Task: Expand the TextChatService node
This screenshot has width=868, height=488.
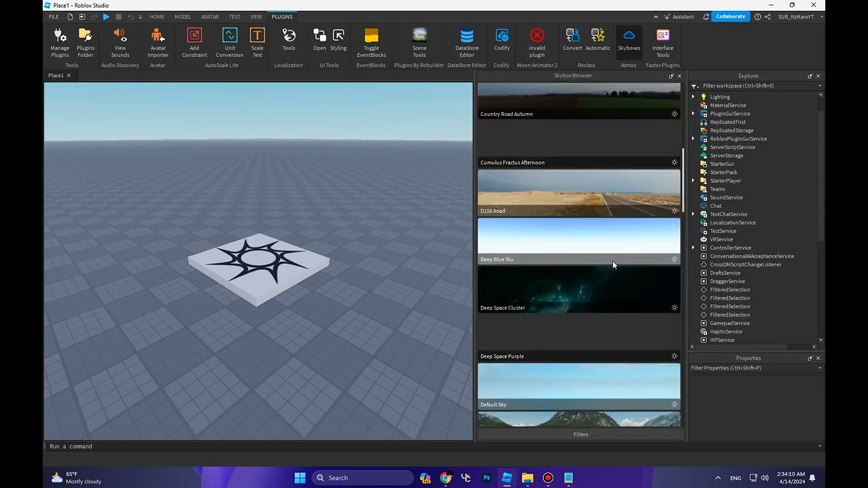Action: click(694, 214)
